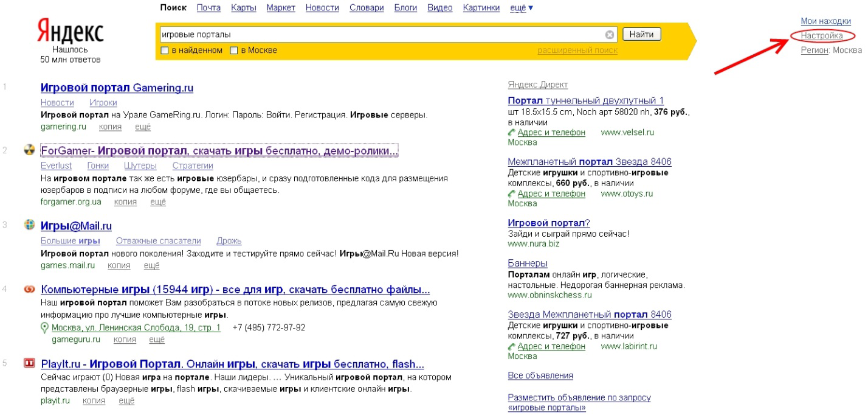Open 'ещё' options for games.mail.ru result
This screenshot has height=415, width=868.
coord(151,265)
